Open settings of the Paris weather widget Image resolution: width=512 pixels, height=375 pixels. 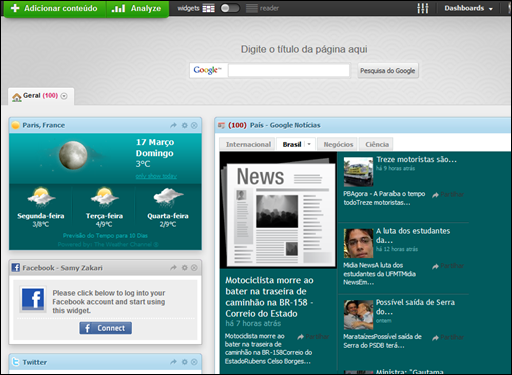(x=185, y=125)
